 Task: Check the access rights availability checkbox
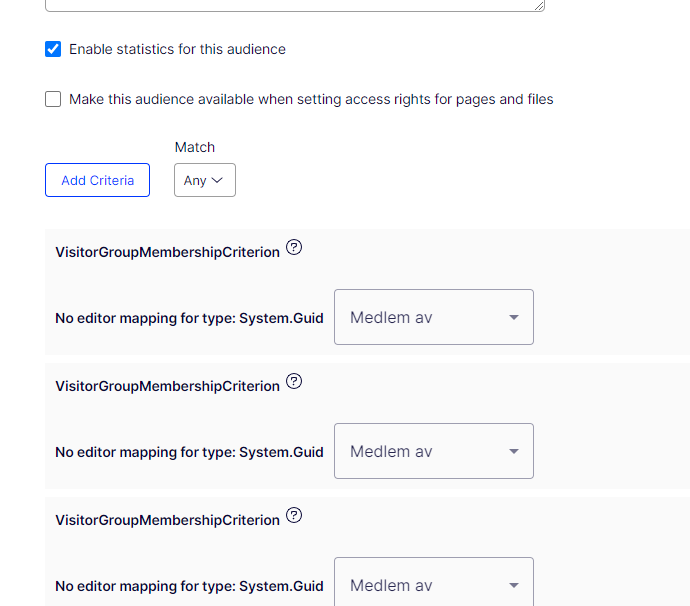(x=54, y=99)
